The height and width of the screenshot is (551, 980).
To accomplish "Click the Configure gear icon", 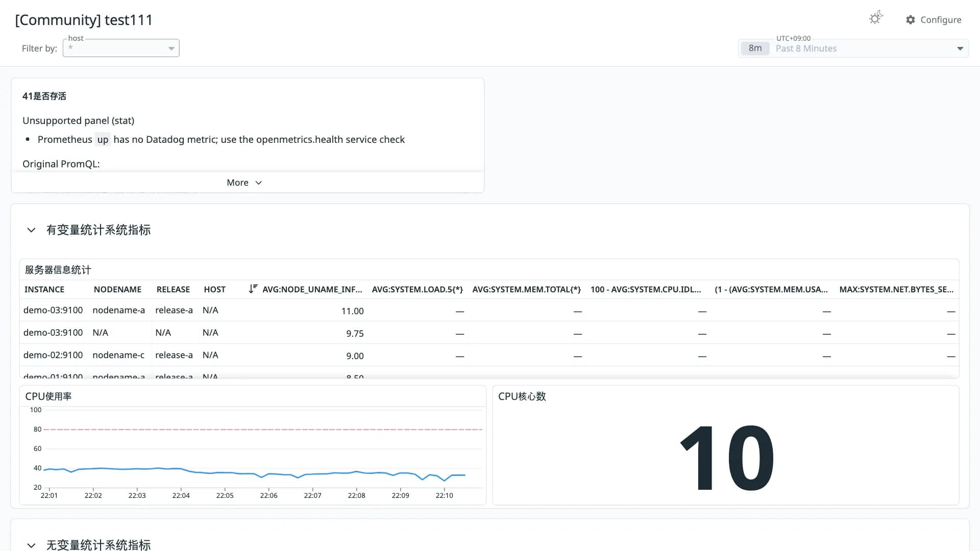I will (x=910, y=20).
